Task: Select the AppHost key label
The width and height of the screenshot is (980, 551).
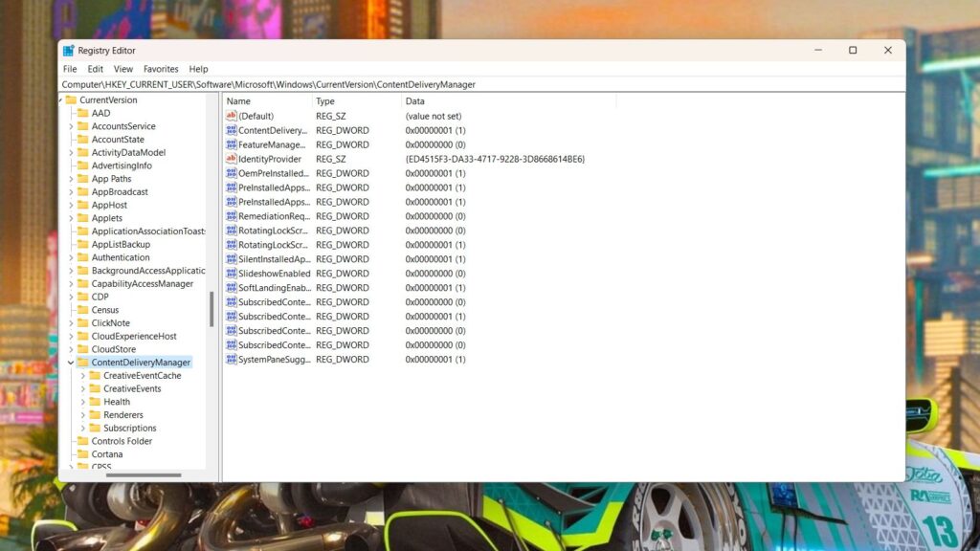Action: point(109,205)
